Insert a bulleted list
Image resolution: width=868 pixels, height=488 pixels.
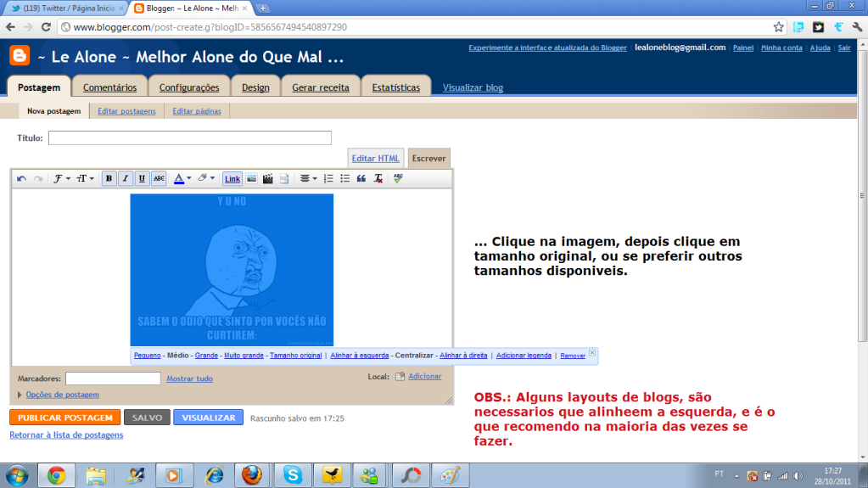click(x=345, y=179)
